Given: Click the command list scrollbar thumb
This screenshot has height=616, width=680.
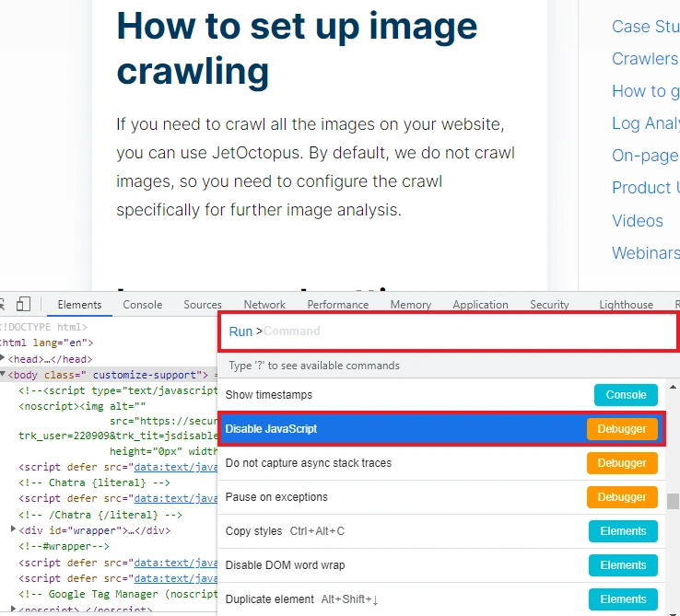Looking at the screenshot, I should pos(674,502).
